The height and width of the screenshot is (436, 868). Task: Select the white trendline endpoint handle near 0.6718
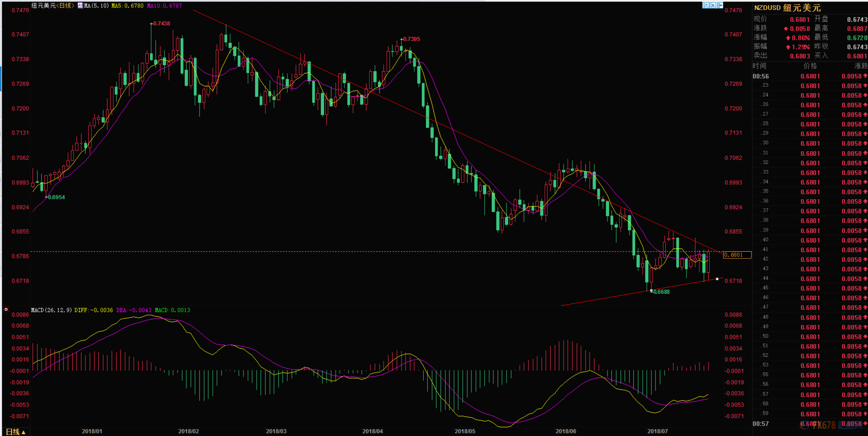point(717,279)
